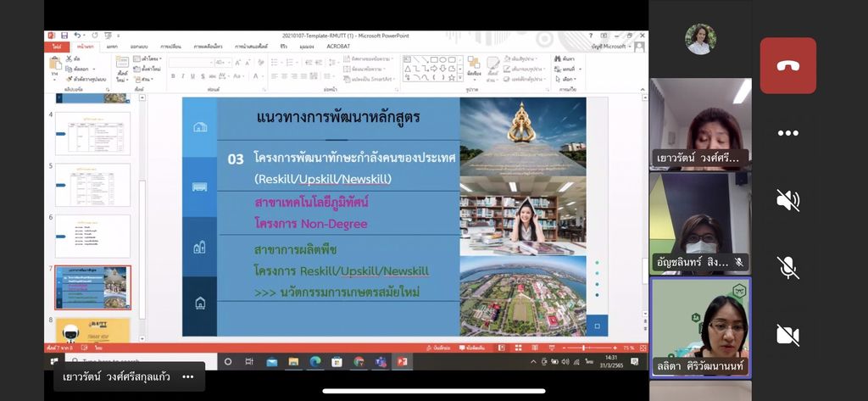868x401 pixels.
Task: Switch to the ACROBAT ribbon tab
Action: 337,47
